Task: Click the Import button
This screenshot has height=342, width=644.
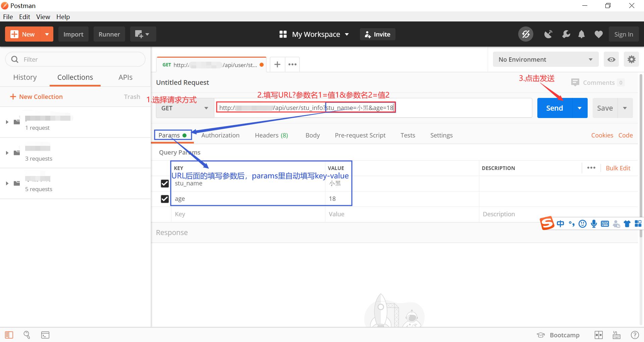Action: (x=73, y=34)
